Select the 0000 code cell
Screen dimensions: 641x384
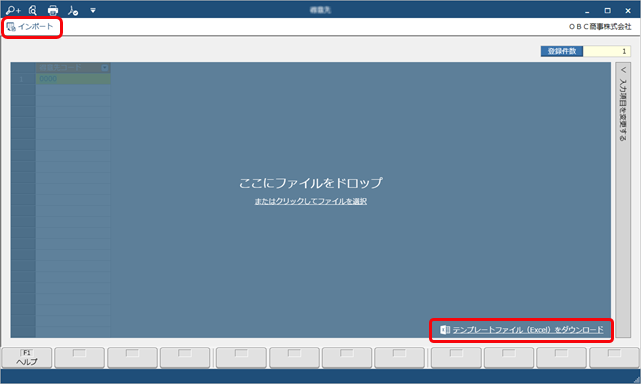tap(73, 79)
